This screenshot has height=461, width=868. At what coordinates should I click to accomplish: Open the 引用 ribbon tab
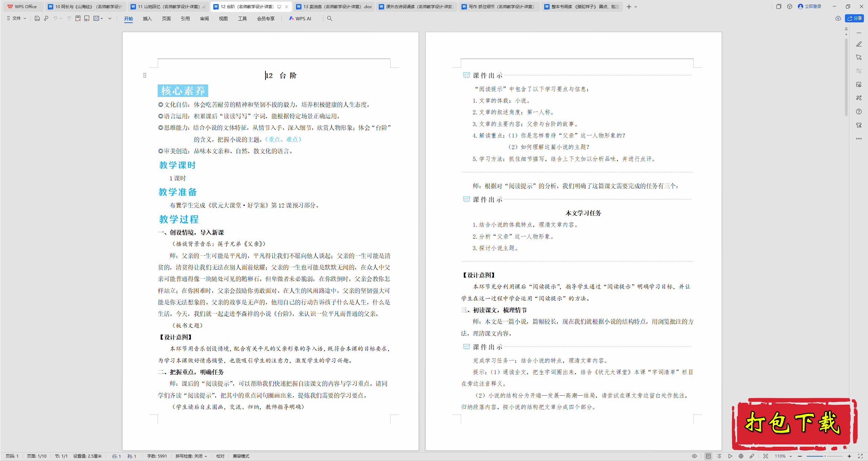pos(185,19)
